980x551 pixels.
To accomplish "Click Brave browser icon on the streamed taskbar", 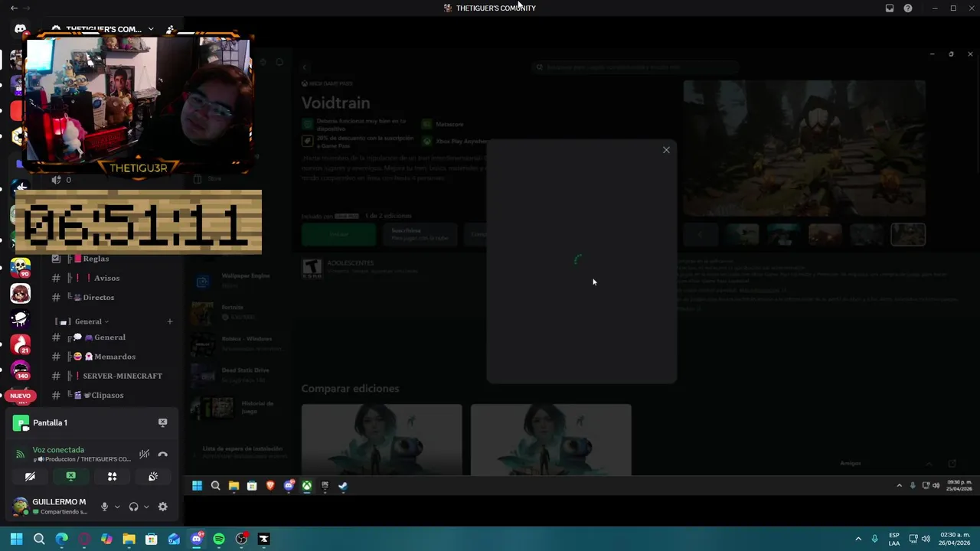I will tap(270, 485).
